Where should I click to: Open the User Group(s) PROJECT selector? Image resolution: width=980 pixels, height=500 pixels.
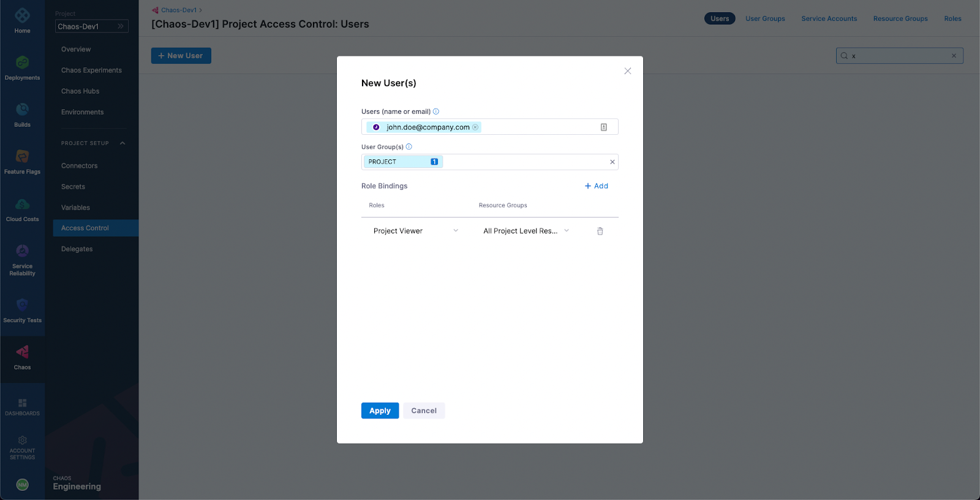point(489,162)
